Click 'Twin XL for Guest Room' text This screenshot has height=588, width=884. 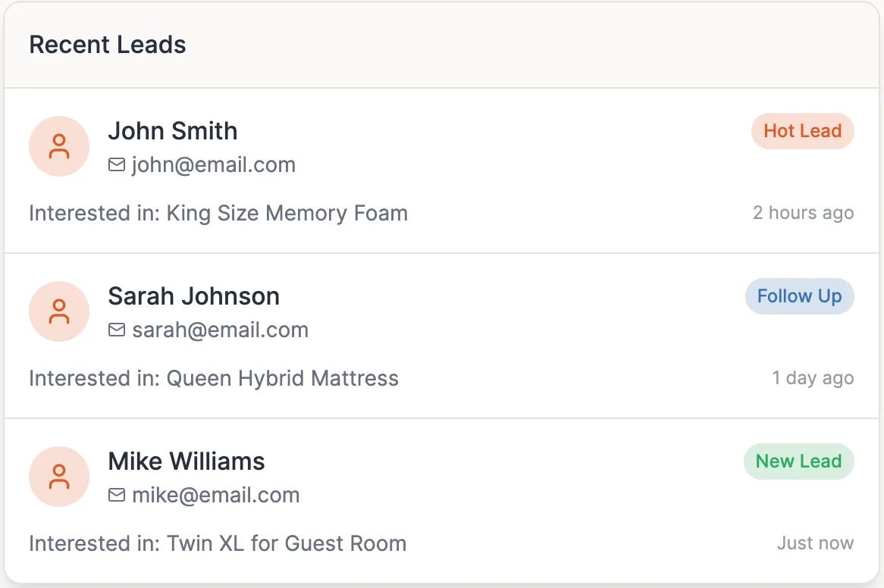286,544
